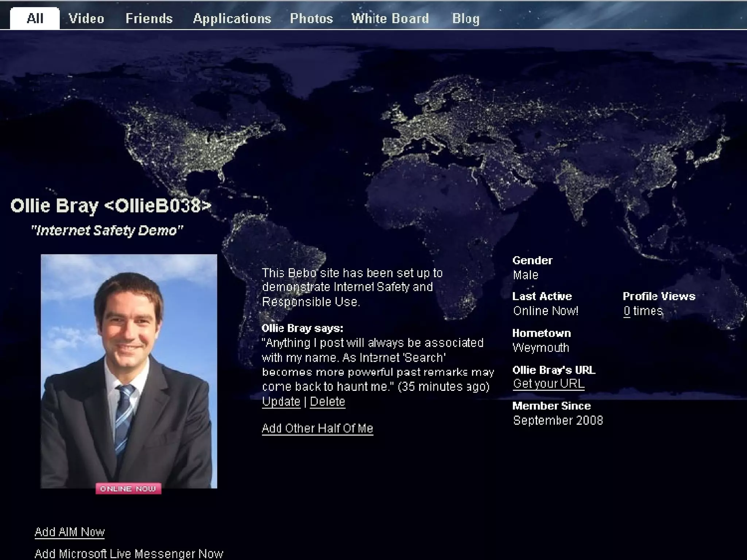Select the All tab
This screenshot has width=747, height=560.
pyautogui.click(x=35, y=18)
